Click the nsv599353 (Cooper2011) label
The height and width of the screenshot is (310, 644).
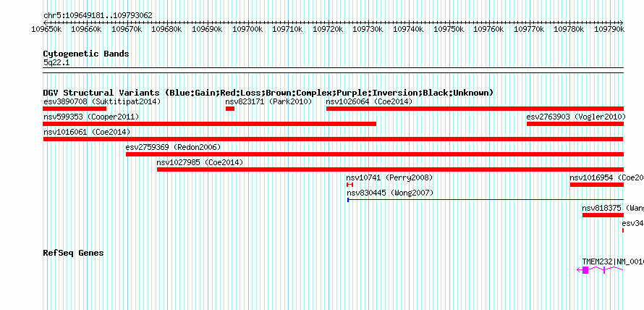coord(91,117)
